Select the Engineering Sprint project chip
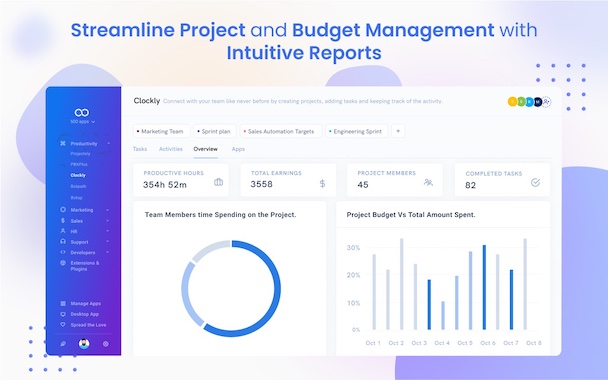The height and width of the screenshot is (380, 608). (x=357, y=131)
